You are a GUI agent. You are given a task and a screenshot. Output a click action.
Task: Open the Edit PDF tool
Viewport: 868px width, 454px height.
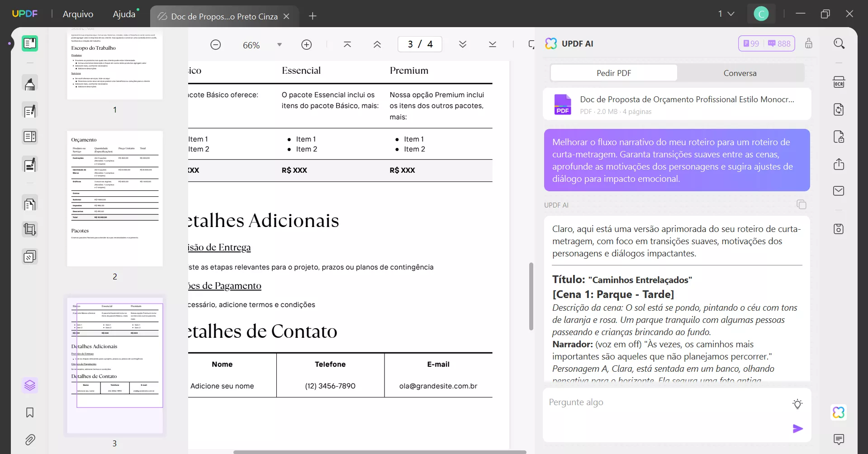click(30, 111)
